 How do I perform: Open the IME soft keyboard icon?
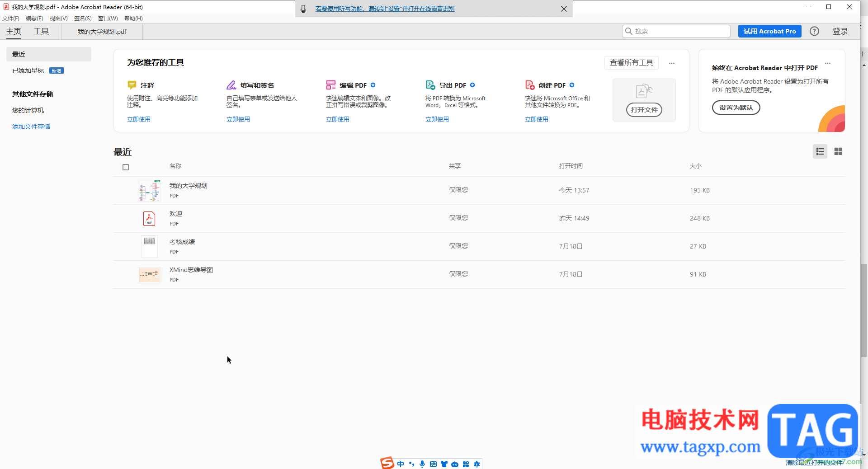tap(433, 464)
